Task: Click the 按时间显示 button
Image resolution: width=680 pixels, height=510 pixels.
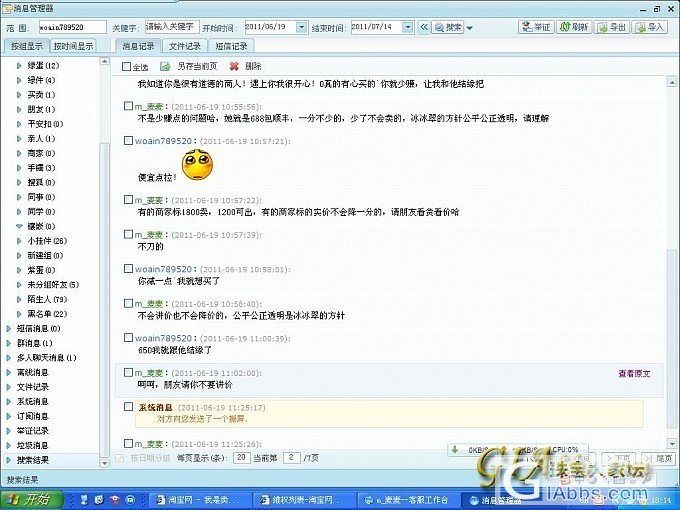Action: 73,46
